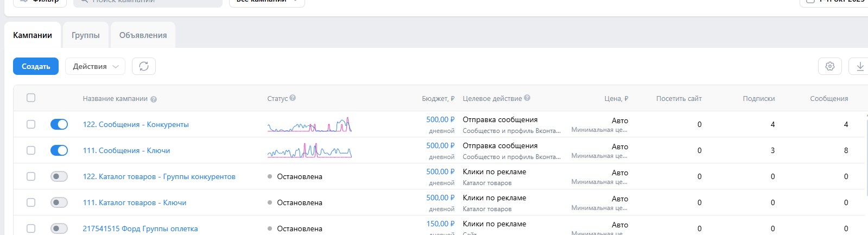868x235 pixels.
Task: Tick checkbox for 111. Каталог товаров - Ключи
Action: tap(31, 202)
